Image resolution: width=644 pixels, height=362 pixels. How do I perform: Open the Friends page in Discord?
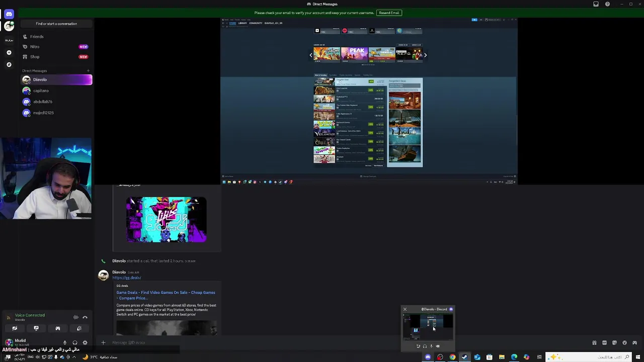pos(57,37)
